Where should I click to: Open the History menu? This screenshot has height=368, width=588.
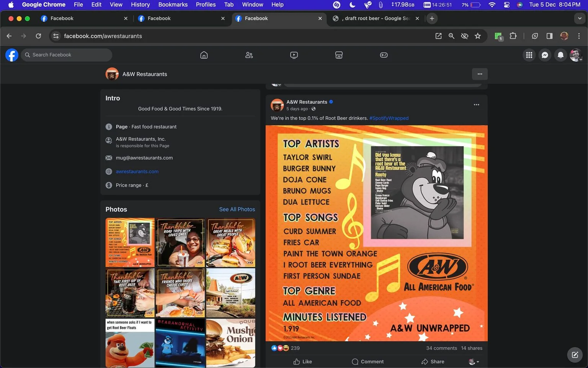pos(140,5)
